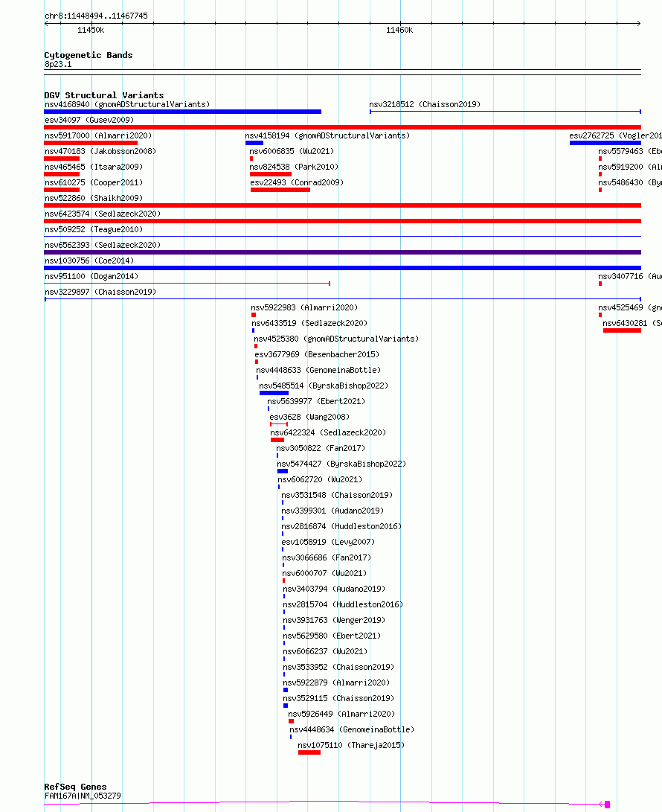Select nsv4448633 (GenomeinaBottle) variant

pos(318,370)
